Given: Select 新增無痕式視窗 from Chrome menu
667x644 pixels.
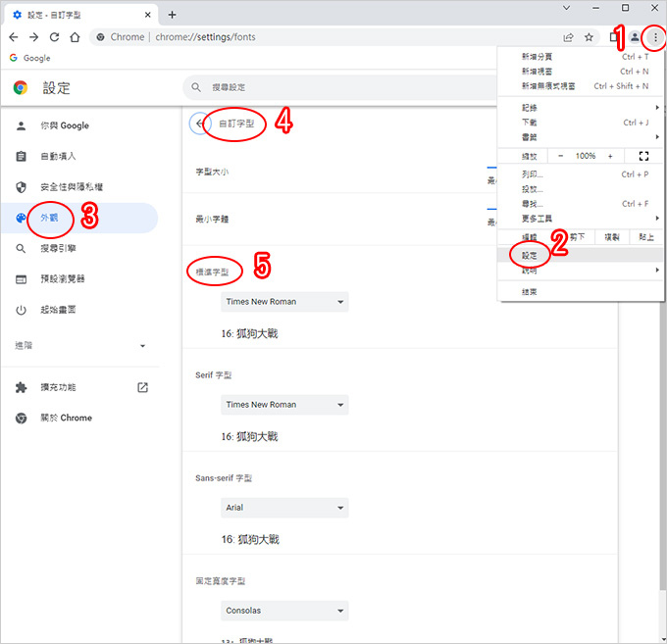Looking at the screenshot, I should point(581,86).
